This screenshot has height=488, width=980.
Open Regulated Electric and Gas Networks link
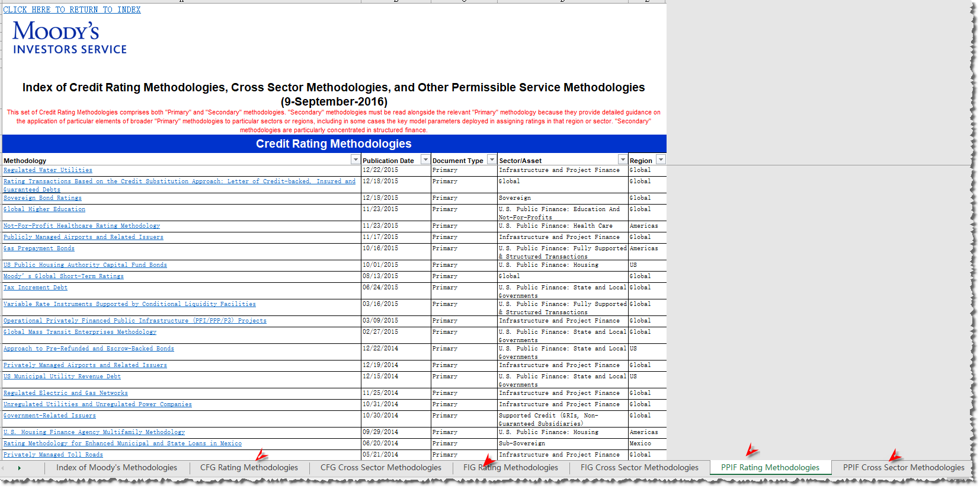pyautogui.click(x=66, y=393)
